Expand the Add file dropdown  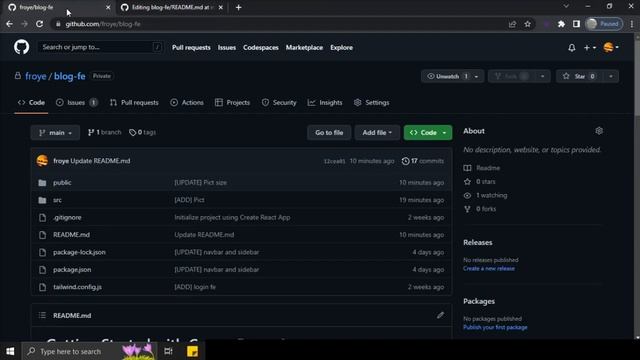377,133
